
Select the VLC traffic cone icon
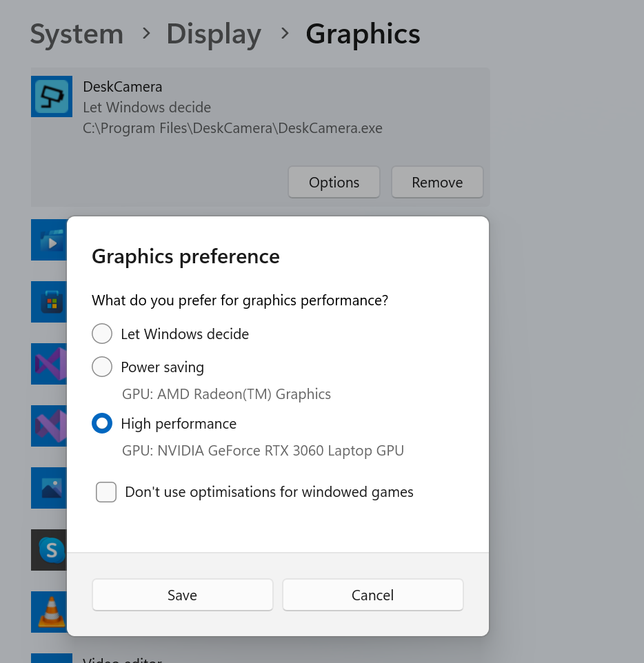pyautogui.click(x=49, y=612)
